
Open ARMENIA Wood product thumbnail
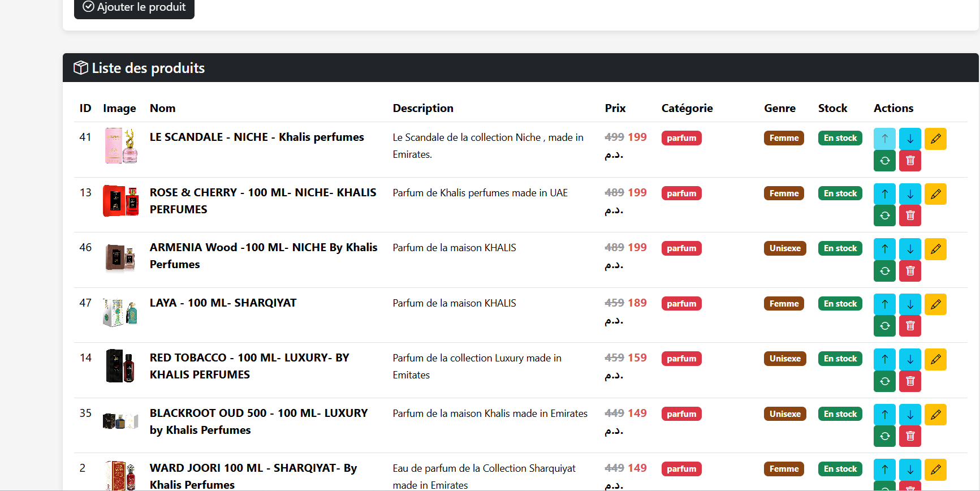[120, 256]
